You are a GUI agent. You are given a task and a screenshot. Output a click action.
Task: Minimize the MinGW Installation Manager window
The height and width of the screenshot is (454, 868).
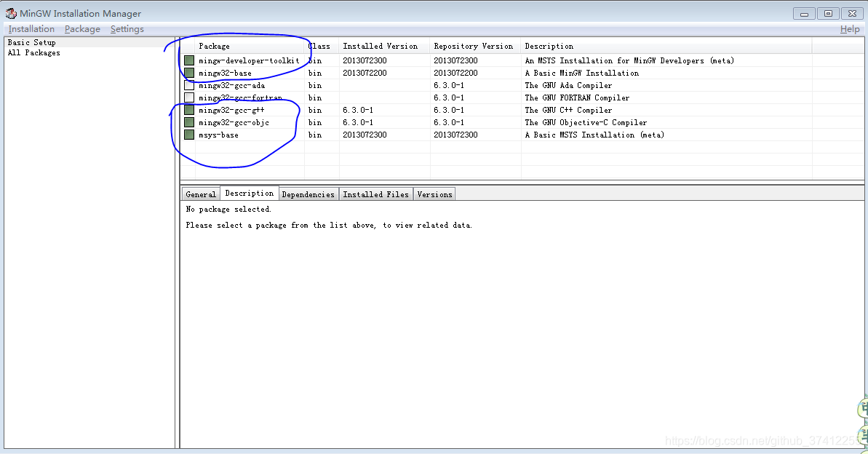tap(804, 13)
